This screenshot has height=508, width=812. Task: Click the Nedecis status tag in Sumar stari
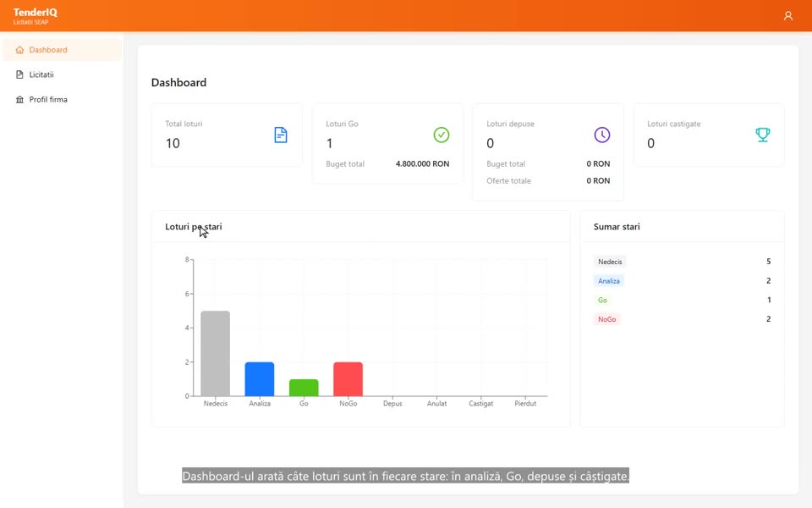point(610,262)
